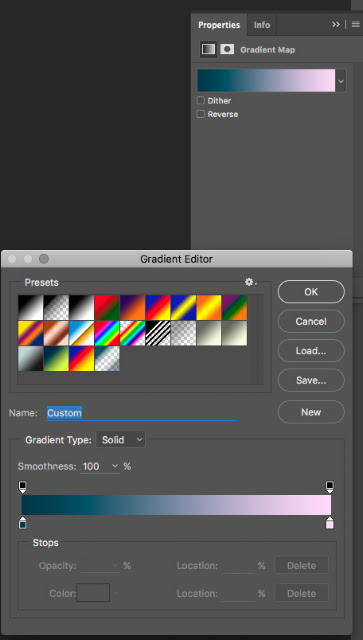Open the gradient picker dropdown arrow in Properties
This screenshot has height=640, width=363.
341,80
